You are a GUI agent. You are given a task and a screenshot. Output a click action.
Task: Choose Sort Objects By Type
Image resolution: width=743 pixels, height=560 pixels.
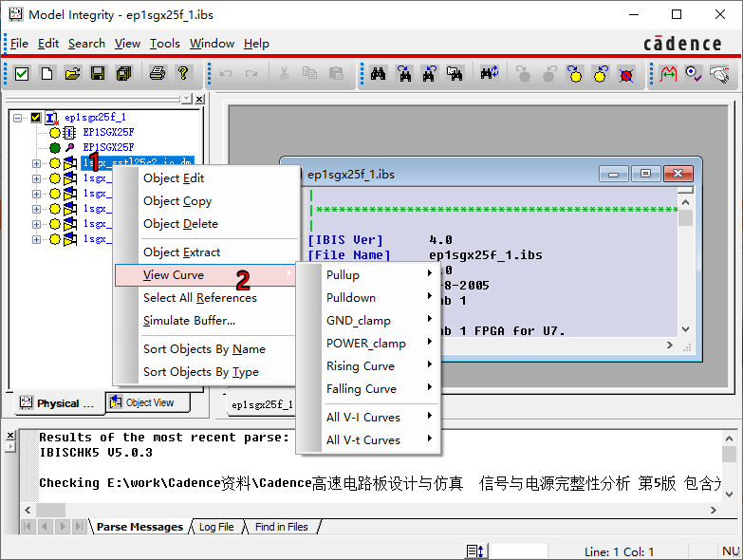pyautogui.click(x=207, y=371)
